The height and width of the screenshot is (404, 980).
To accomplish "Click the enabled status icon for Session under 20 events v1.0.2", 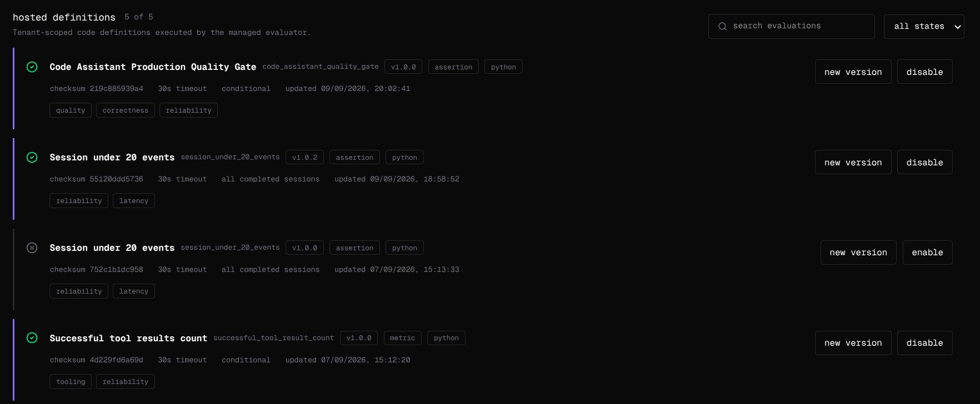I will coord(32,158).
